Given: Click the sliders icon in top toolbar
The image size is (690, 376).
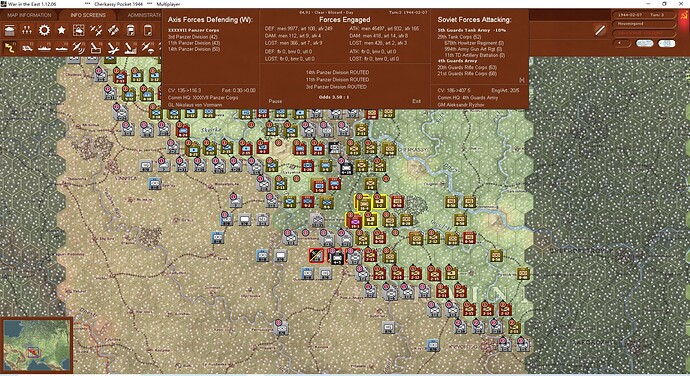Looking at the screenshot, I should [27, 30].
